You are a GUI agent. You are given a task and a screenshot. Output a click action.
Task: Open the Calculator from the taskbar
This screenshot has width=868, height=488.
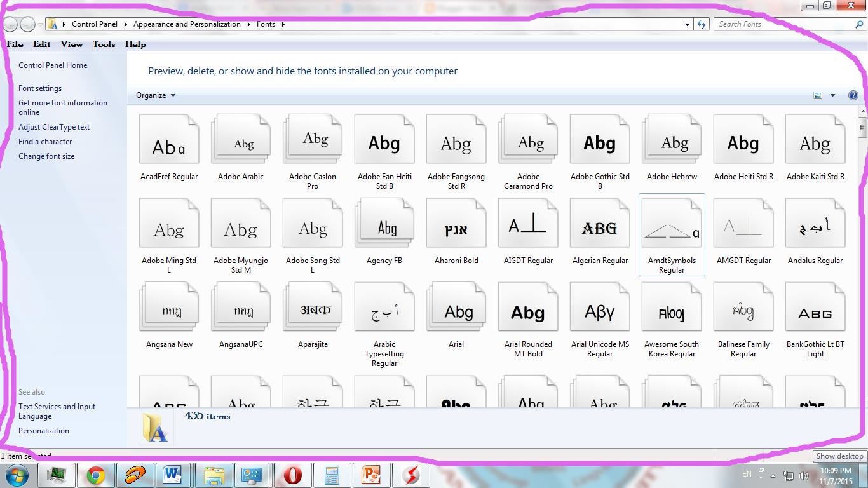point(332,475)
